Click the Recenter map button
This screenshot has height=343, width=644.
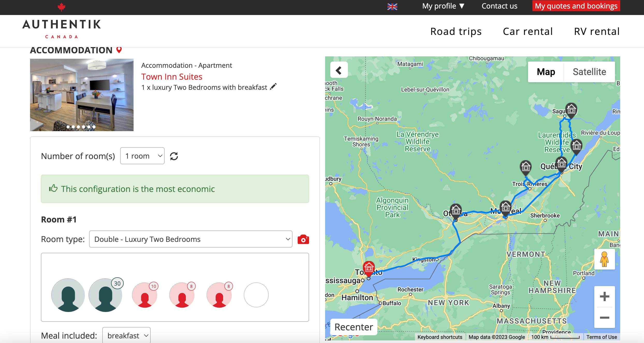[x=354, y=327]
